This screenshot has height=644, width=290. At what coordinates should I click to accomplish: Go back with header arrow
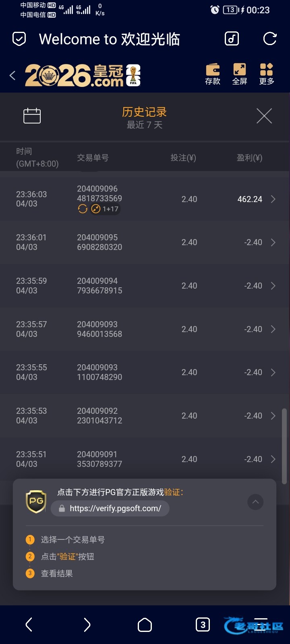point(12,75)
